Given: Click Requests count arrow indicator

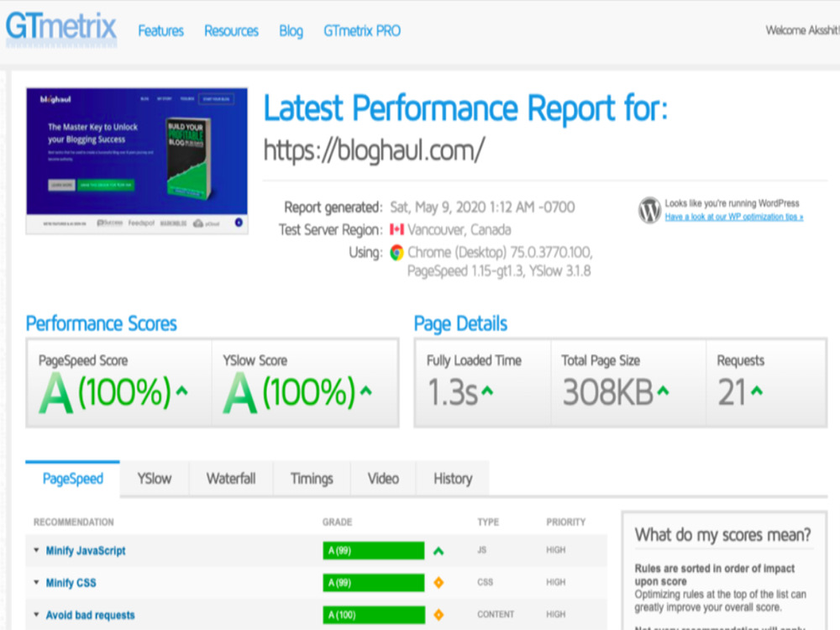Looking at the screenshot, I should click(x=757, y=391).
